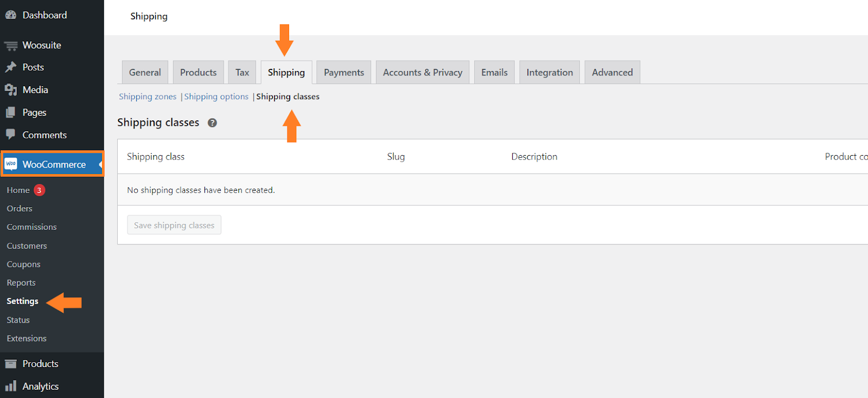Viewport: 868px width, 398px height.
Task: Click the Posts pushpin icon
Action: tap(10, 67)
